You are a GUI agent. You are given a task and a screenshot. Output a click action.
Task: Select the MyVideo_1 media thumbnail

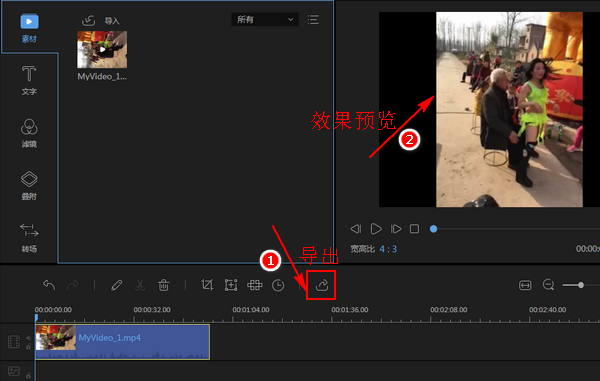[102, 50]
